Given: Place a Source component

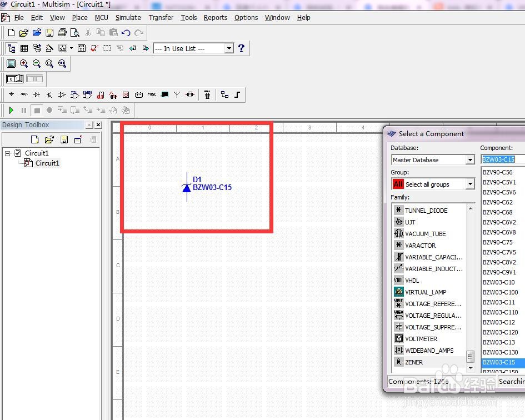Looking at the screenshot, I should tap(11, 95).
